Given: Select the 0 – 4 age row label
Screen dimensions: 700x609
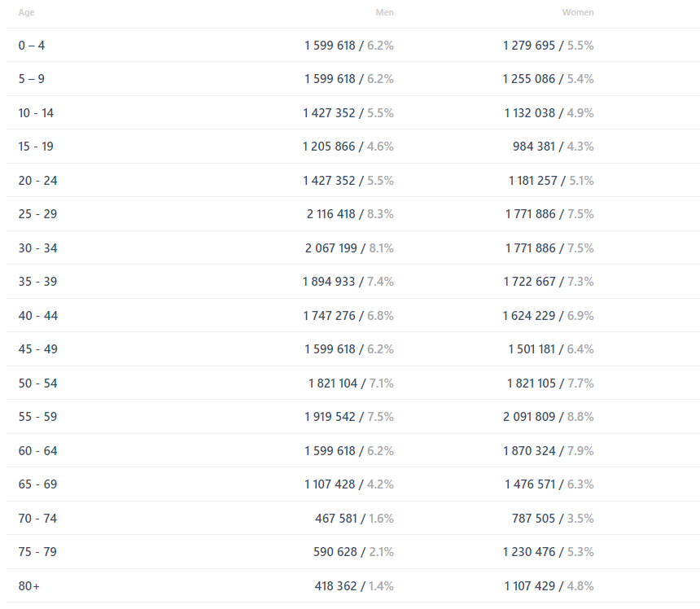Looking at the screenshot, I should (x=31, y=46).
